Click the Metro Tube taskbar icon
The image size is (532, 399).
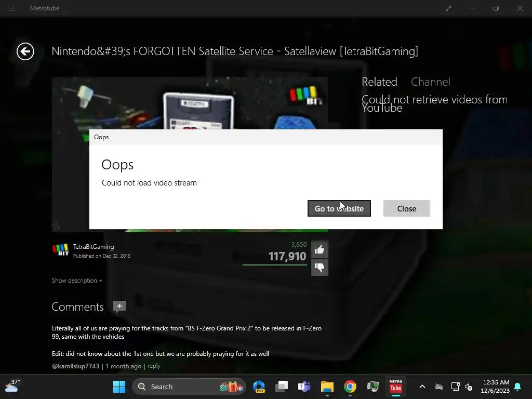click(x=395, y=387)
